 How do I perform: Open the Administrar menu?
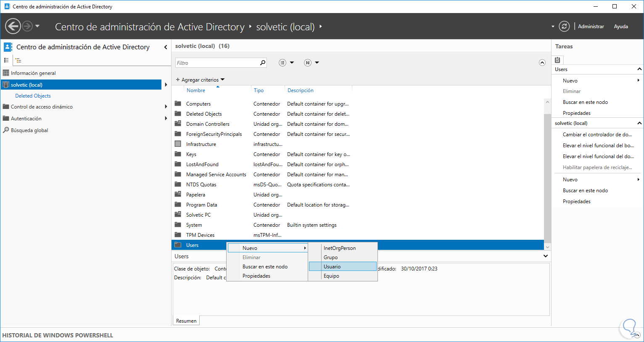point(591,27)
